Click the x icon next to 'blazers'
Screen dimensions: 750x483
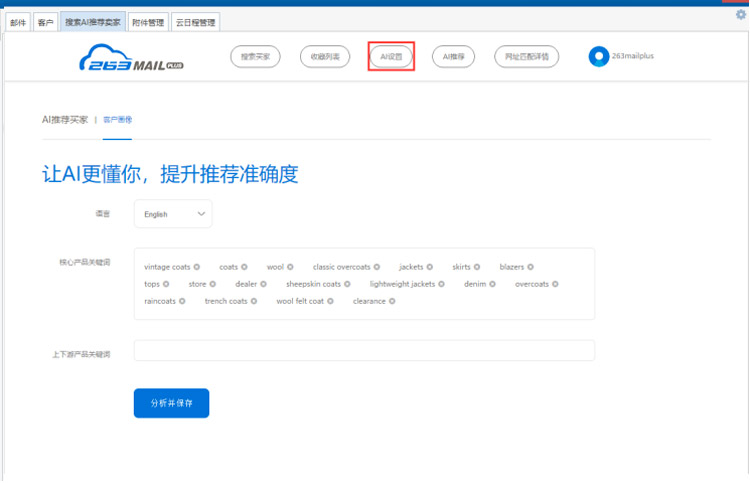click(x=531, y=267)
